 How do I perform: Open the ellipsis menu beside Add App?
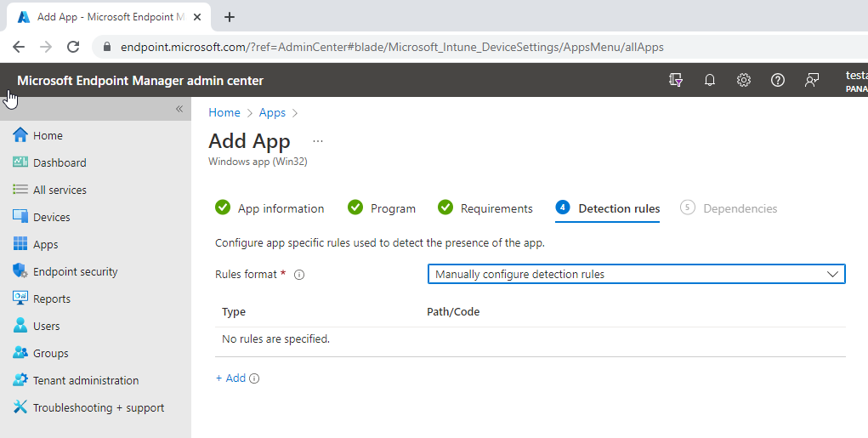click(x=318, y=141)
